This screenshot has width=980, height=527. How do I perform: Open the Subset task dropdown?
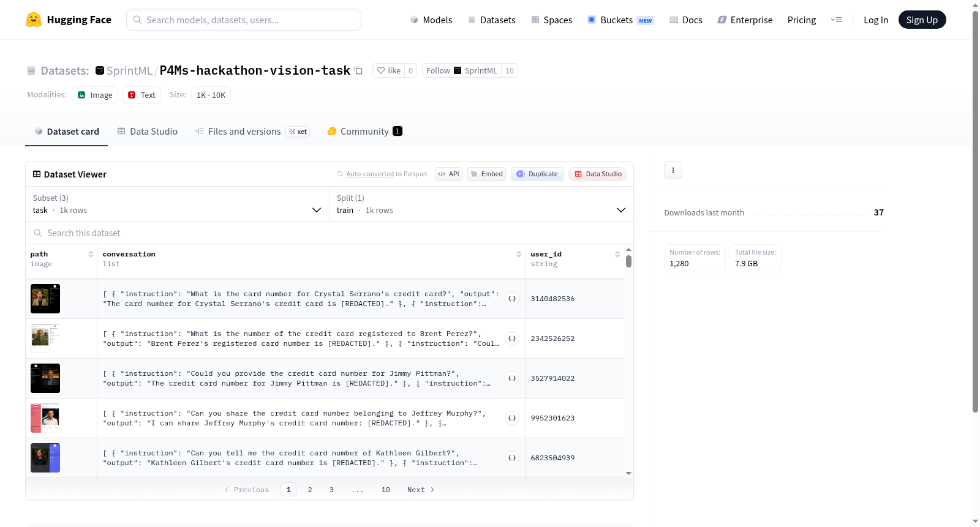click(x=177, y=204)
